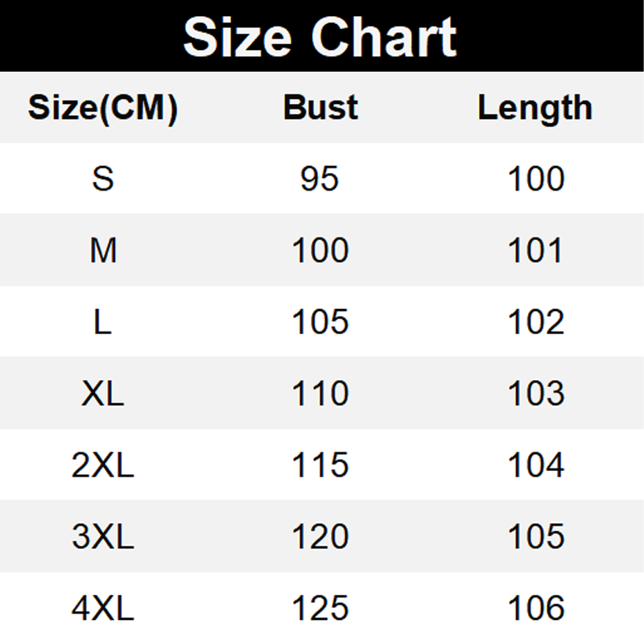Click the length value 102
The width and height of the screenshot is (644, 644).
pos(535,322)
